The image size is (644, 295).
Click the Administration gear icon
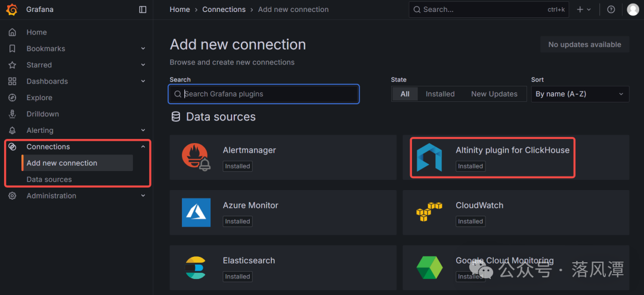pos(13,195)
